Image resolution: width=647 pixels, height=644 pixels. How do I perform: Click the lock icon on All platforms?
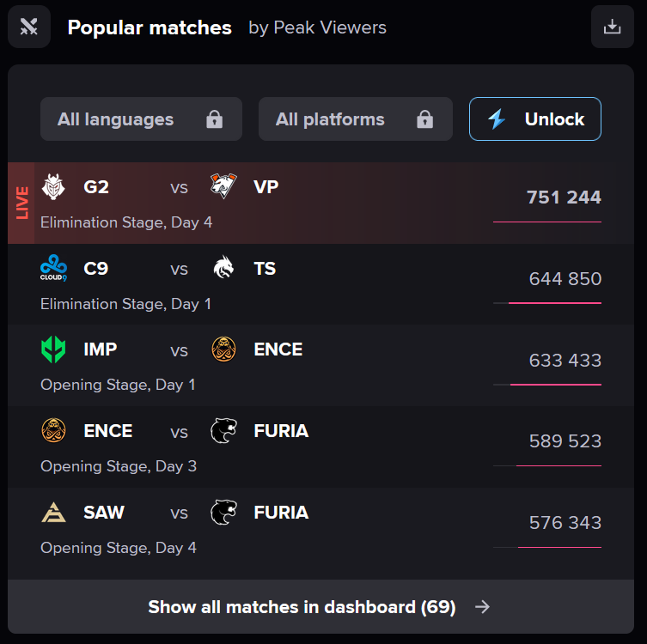[424, 119]
